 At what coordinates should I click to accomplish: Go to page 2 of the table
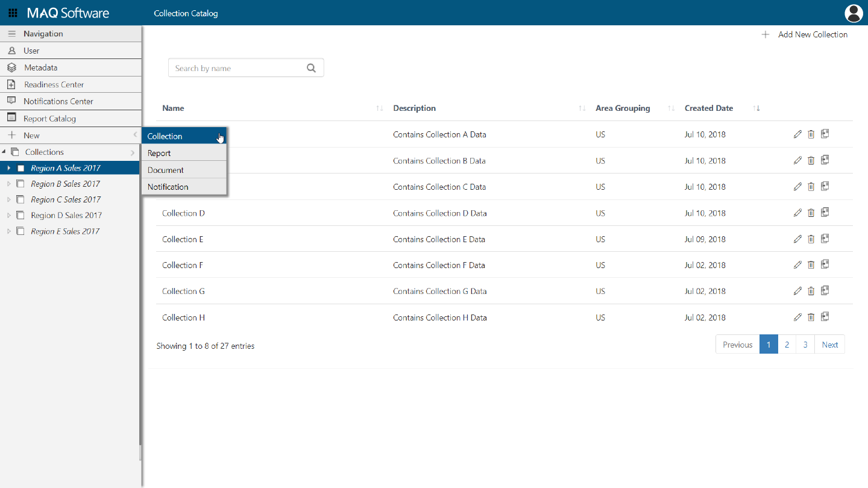tap(787, 345)
